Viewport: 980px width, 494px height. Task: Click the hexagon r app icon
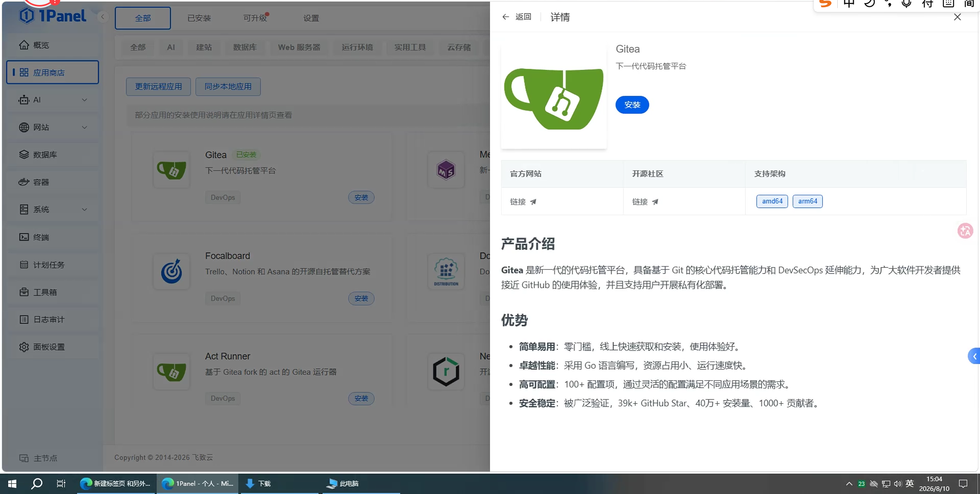pyautogui.click(x=446, y=372)
